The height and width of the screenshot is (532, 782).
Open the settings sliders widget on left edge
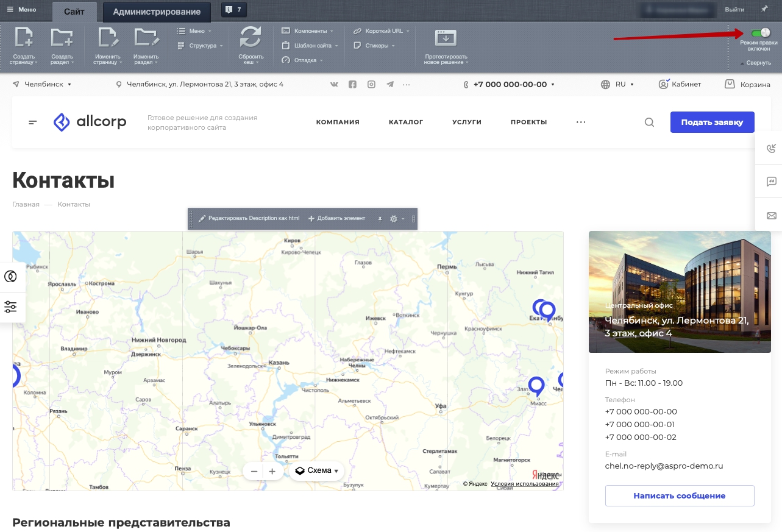tap(10, 307)
